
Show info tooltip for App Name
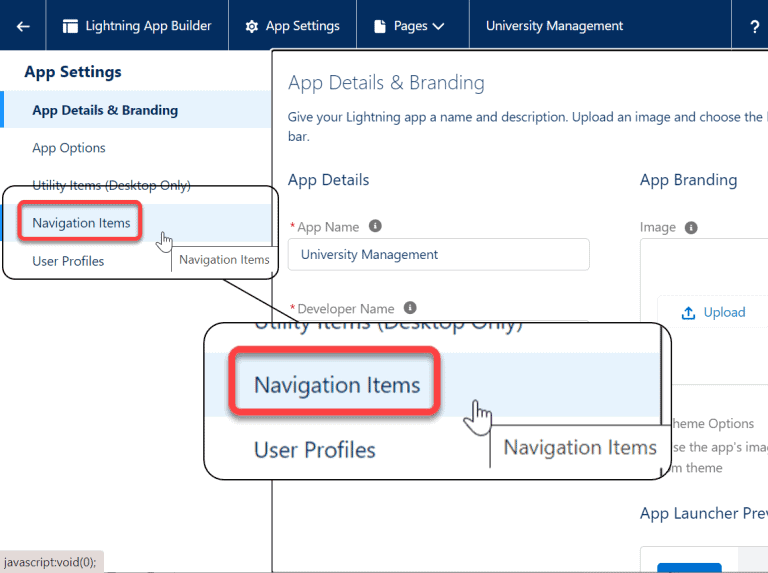[375, 226]
